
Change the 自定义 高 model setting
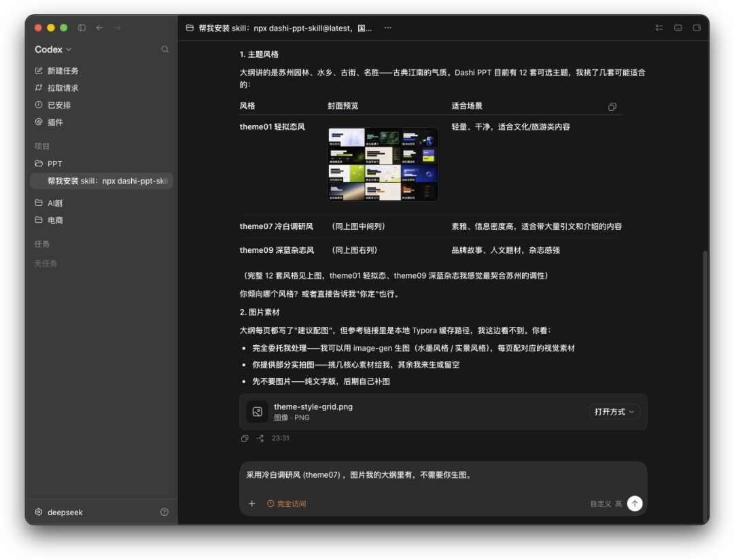606,504
